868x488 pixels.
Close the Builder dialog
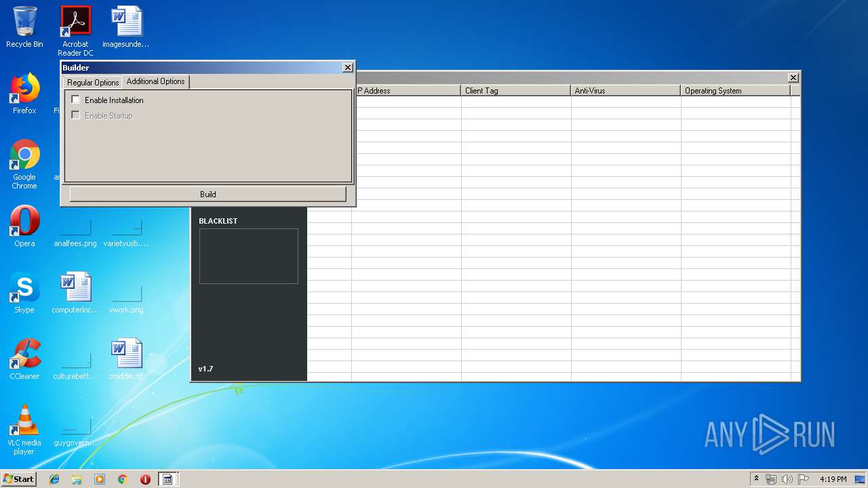[348, 68]
